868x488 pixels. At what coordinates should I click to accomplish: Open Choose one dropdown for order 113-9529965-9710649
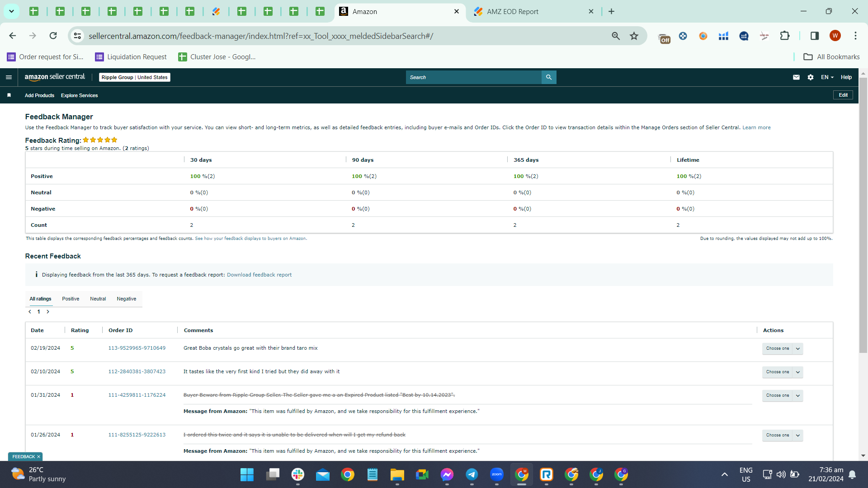[783, 348]
